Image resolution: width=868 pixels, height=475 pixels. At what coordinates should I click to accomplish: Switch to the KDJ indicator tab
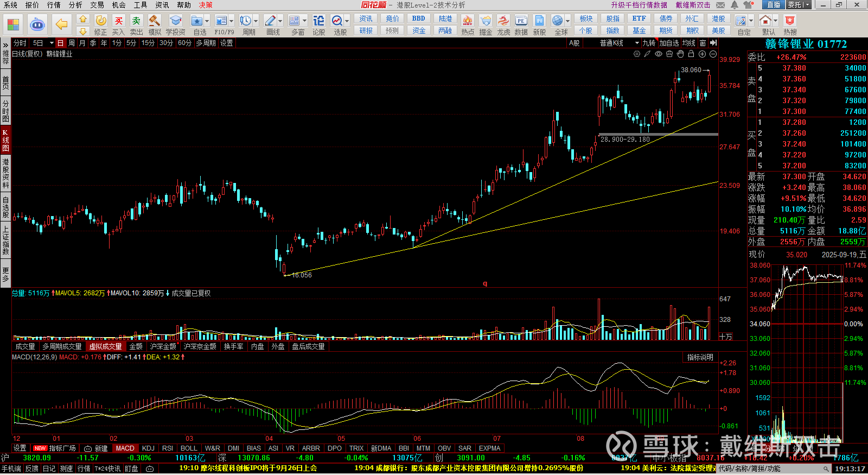click(148, 448)
